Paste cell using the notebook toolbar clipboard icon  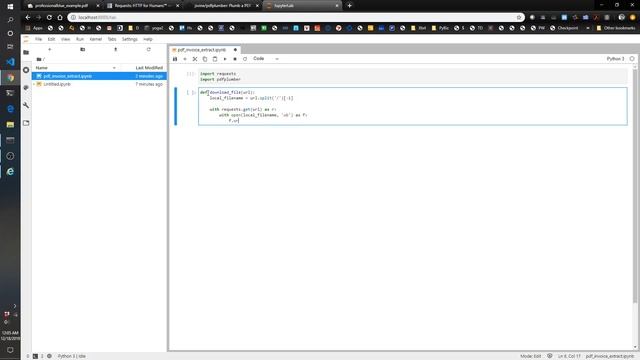coord(215,59)
